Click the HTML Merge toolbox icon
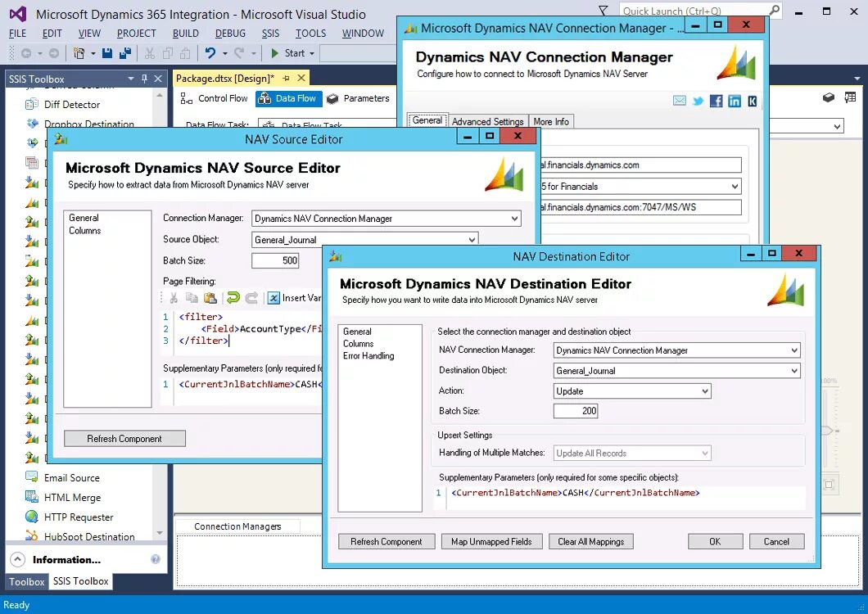The width and height of the screenshot is (868, 614). coord(32,497)
